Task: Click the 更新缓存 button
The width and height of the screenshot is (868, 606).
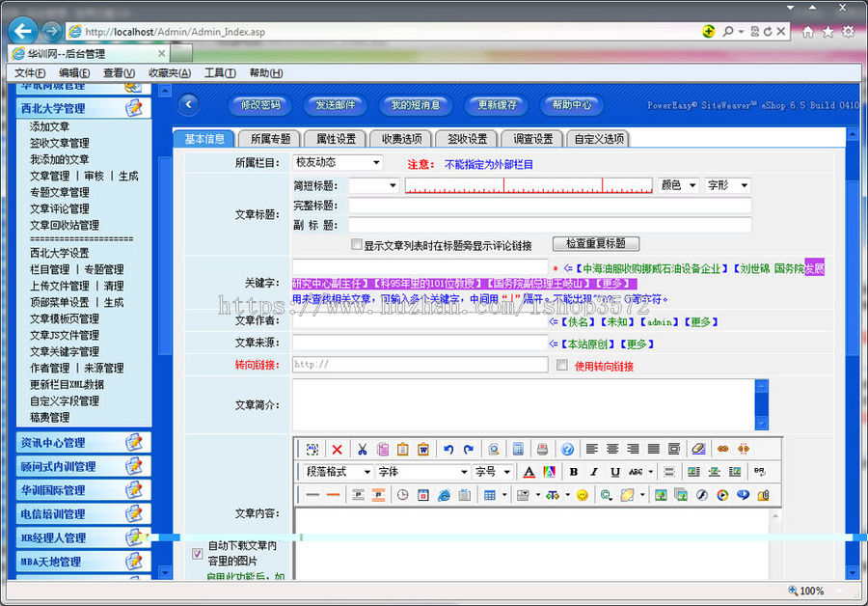Action: tap(497, 104)
